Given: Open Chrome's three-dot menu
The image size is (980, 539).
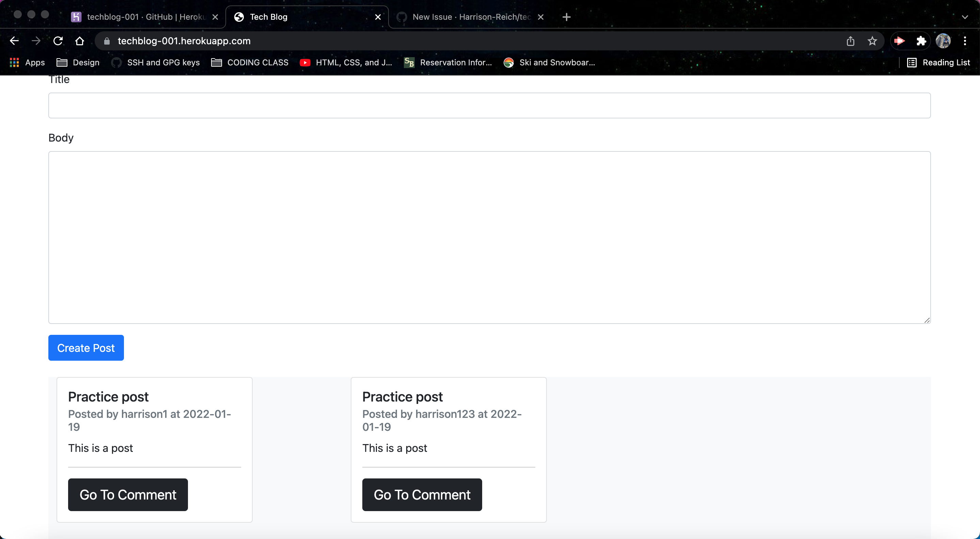Looking at the screenshot, I should (x=965, y=41).
